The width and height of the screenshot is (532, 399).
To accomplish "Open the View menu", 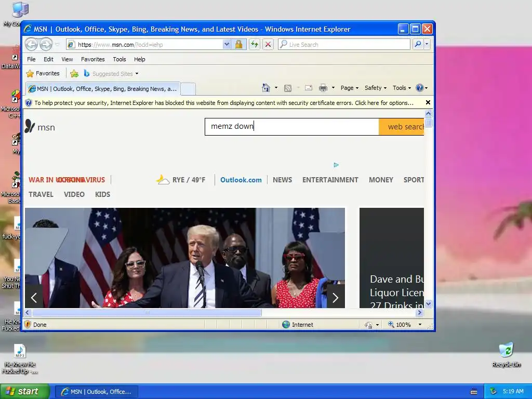I will click(x=67, y=59).
